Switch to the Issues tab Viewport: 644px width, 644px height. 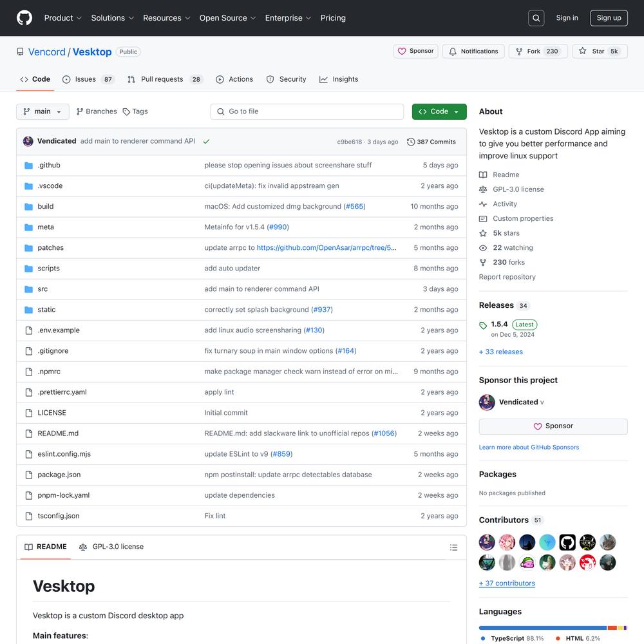[88, 79]
